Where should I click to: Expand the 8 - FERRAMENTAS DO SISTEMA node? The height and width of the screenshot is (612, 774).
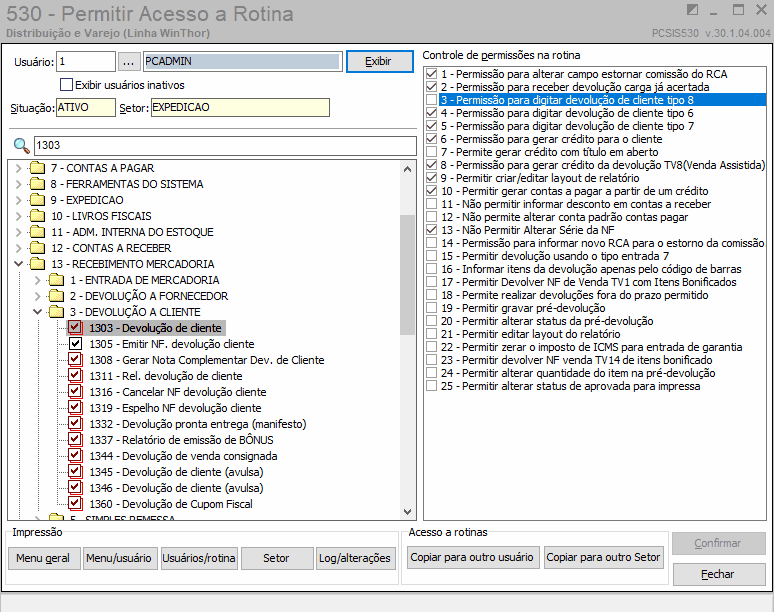[x=19, y=184]
